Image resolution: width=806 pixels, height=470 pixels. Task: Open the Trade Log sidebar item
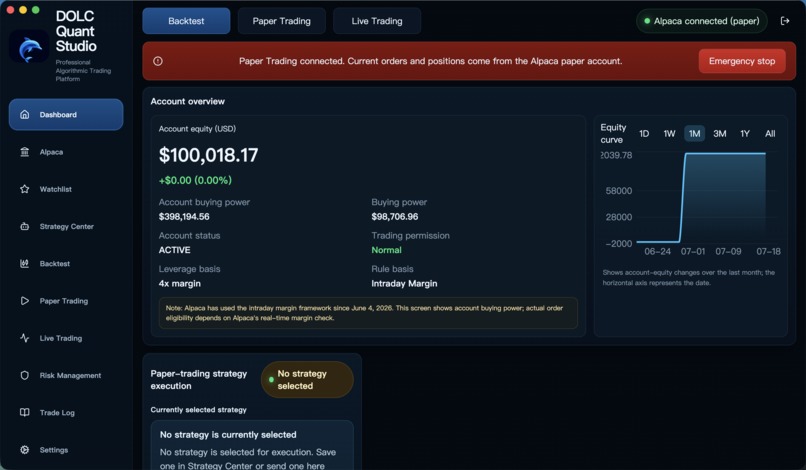(x=66, y=412)
